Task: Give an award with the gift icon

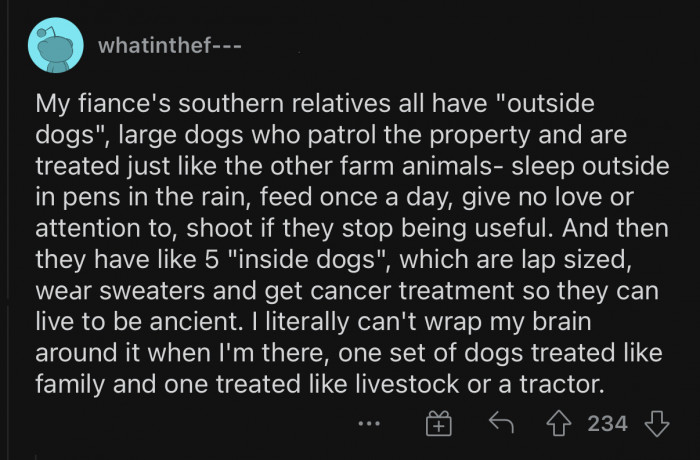Action: tap(439, 424)
